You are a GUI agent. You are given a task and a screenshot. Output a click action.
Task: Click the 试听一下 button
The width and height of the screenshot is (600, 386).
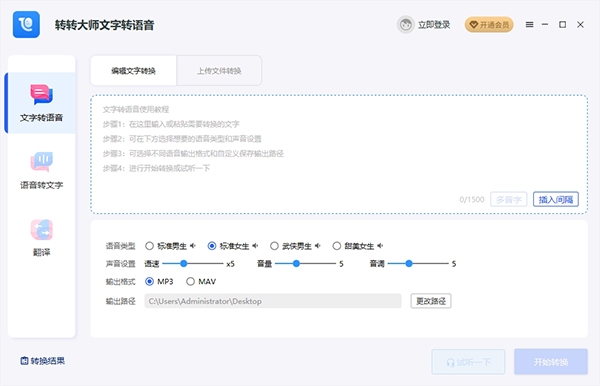click(468, 362)
